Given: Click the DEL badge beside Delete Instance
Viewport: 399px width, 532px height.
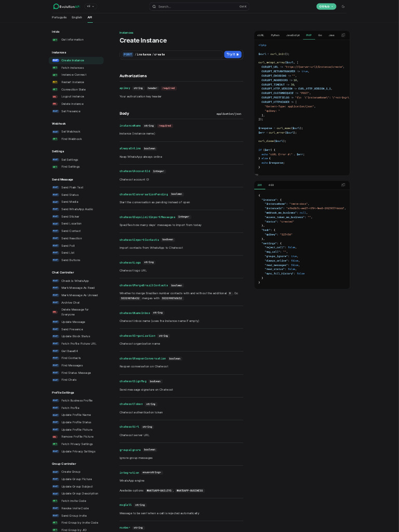Looking at the screenshot, I should (55, 104).
